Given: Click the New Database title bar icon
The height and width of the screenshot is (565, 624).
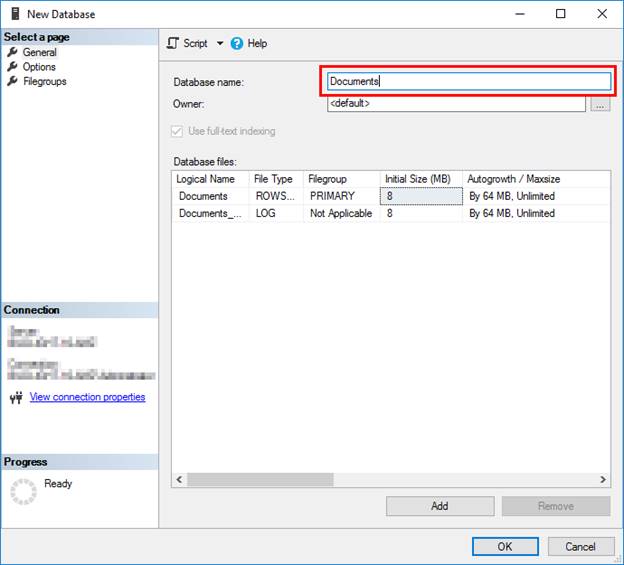Looking at the screenshot, I should pyautogui.click(x=15, y=14).
